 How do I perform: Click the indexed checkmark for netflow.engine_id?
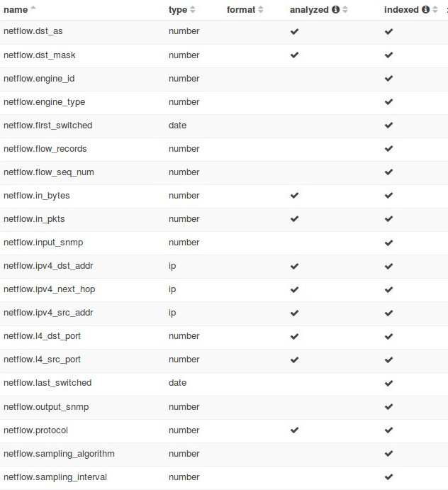pos(388,79)
